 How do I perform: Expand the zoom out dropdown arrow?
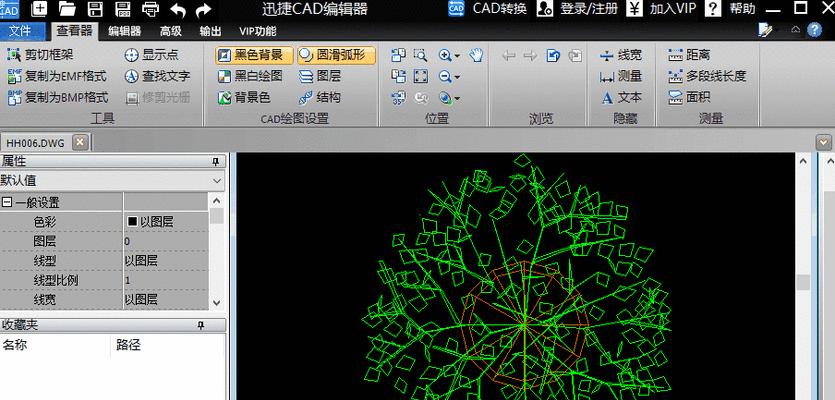click(457, 77)
